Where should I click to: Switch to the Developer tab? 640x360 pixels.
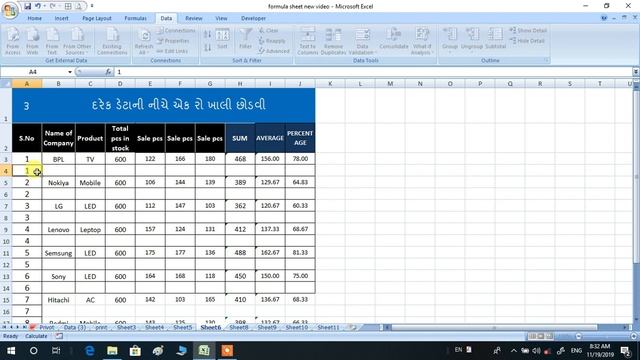253,18
